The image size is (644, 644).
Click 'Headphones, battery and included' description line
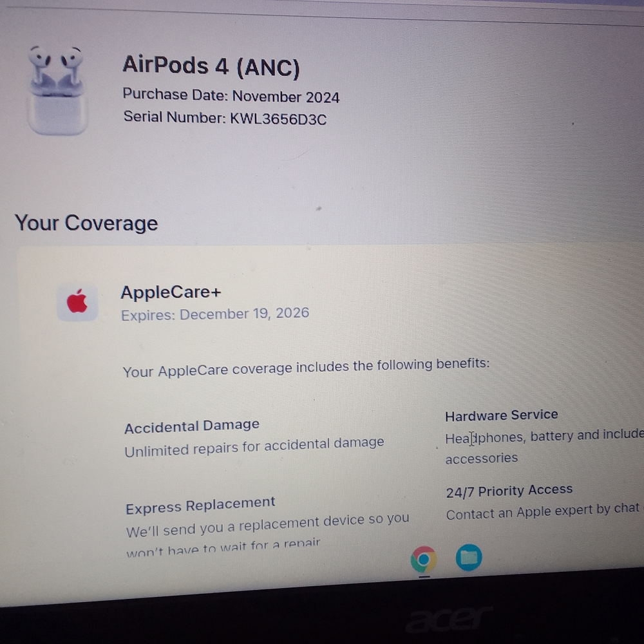(545, 437)
